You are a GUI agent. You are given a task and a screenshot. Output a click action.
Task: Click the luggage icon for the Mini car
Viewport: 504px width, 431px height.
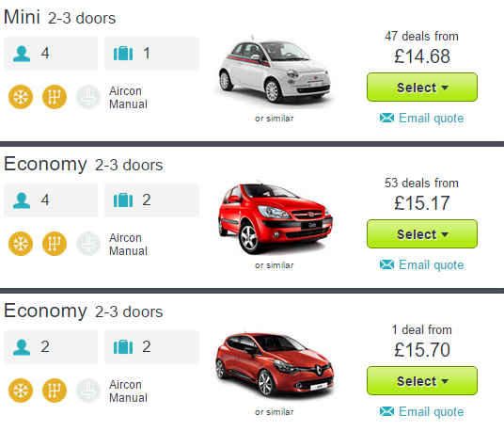[123, 54]
